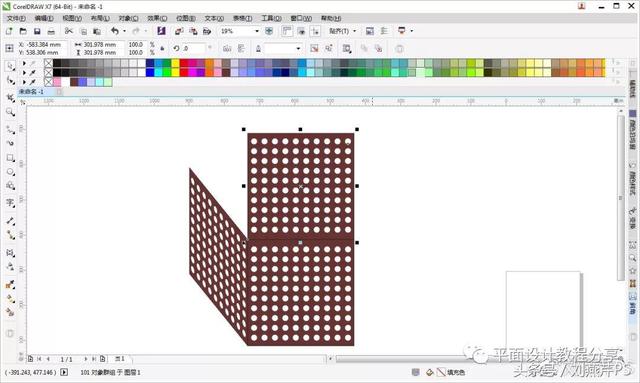Click the rotation angle input field
The height and width of the screenshot is (383, 640).
coord(193,48)
